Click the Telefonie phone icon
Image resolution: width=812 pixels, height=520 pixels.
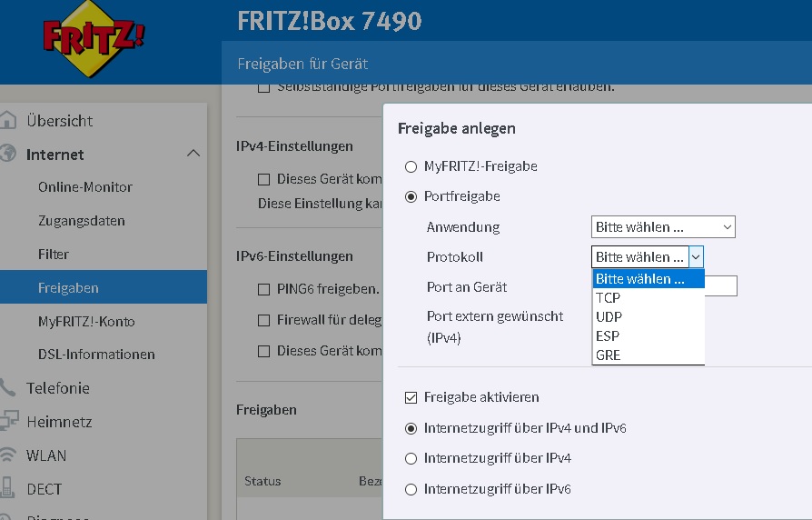point(7,387)
